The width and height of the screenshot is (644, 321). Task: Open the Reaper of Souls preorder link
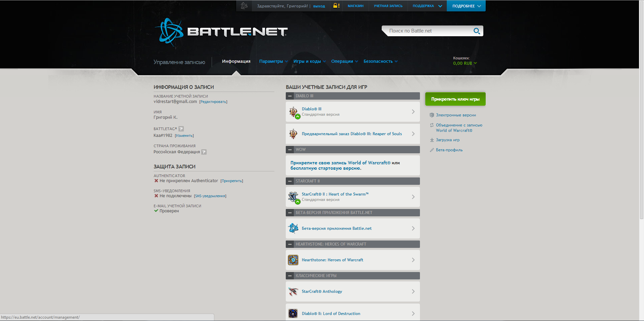(x=352, y=134)
